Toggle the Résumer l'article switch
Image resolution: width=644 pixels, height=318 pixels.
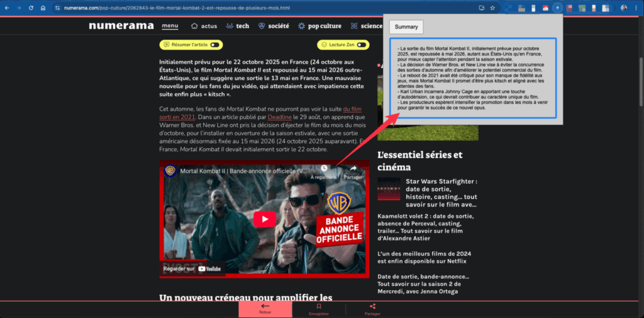click(214, 45)
